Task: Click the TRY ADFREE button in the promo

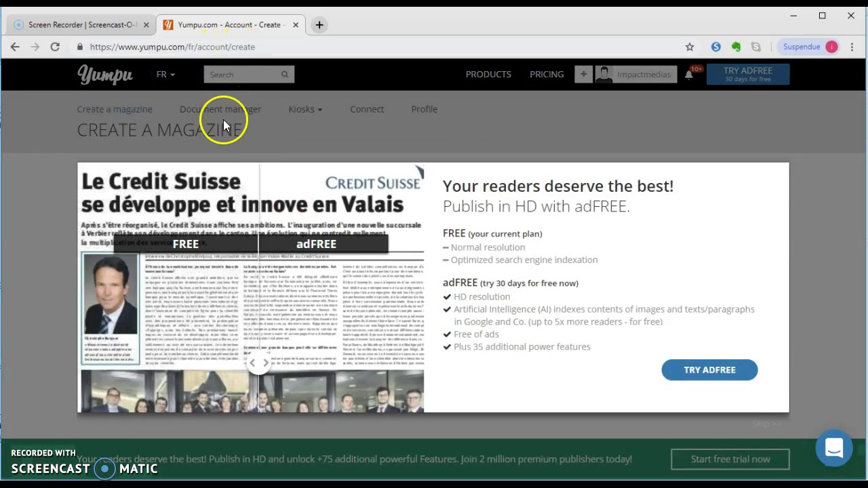Action: pyautogui.click(x=709, y=369)
